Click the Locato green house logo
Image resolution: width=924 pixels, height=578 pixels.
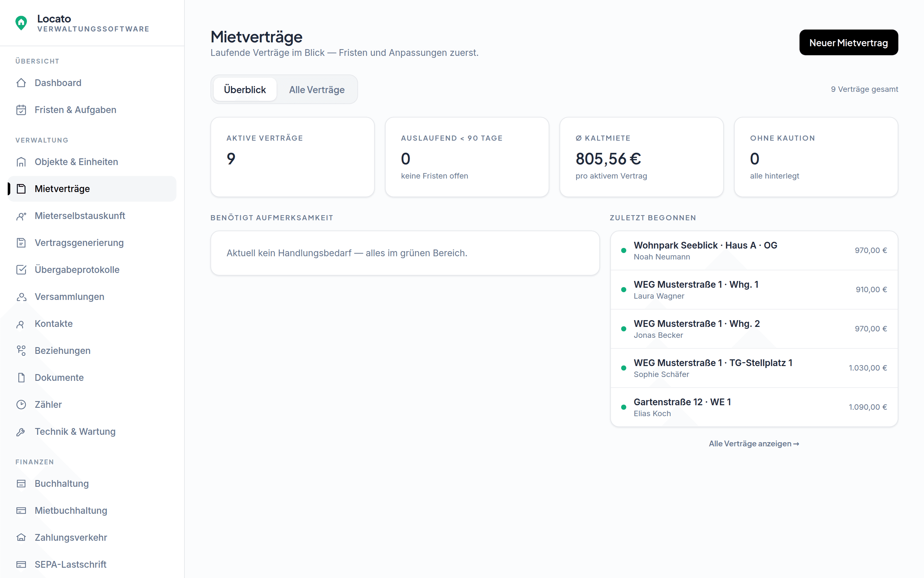(x=21, y=23)
